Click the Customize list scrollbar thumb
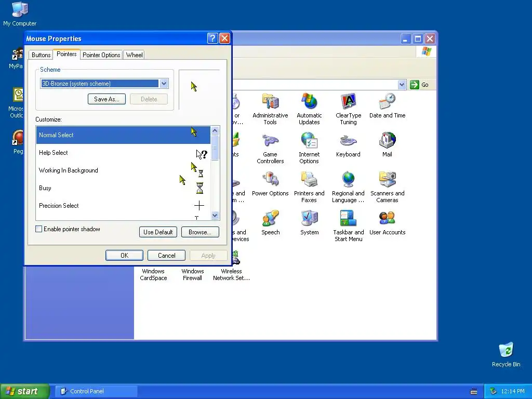The image size is (532, 399). pyautogui.click(x=215, y=148)
